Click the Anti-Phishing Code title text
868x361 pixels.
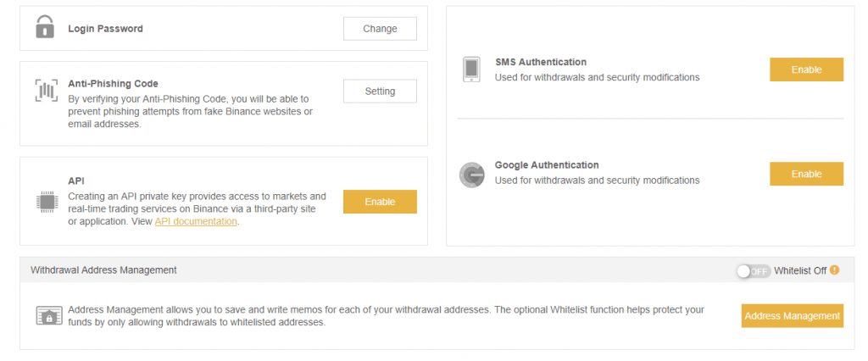113,84
